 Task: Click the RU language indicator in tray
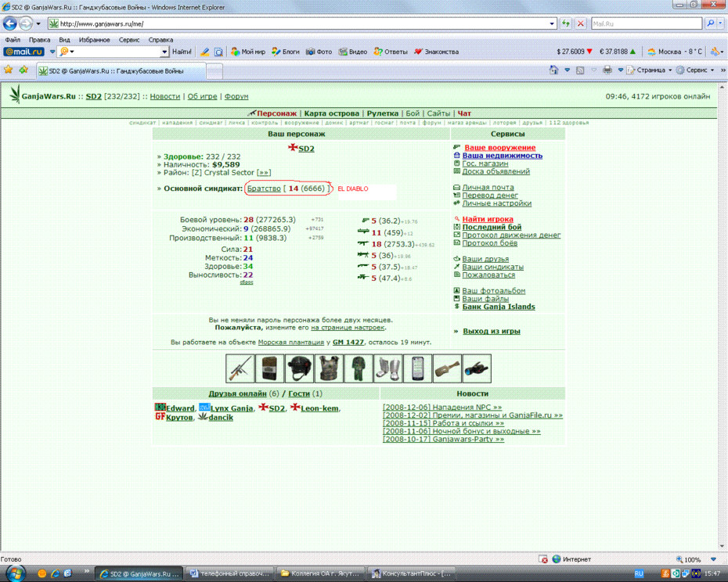[x=639, y=573]
